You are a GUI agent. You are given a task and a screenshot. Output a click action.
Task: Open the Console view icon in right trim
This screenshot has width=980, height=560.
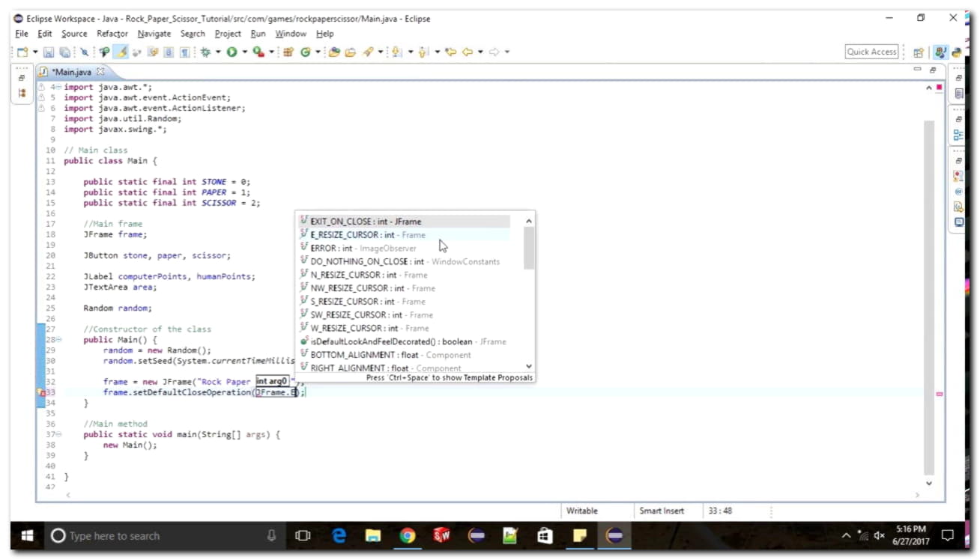tap(959, 222)
